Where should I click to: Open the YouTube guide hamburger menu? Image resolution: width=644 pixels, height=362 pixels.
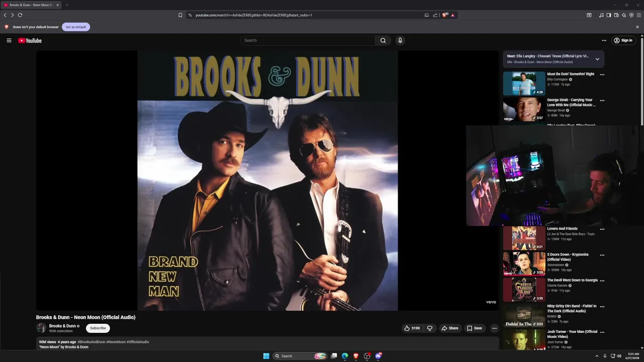tap(9, 40)
